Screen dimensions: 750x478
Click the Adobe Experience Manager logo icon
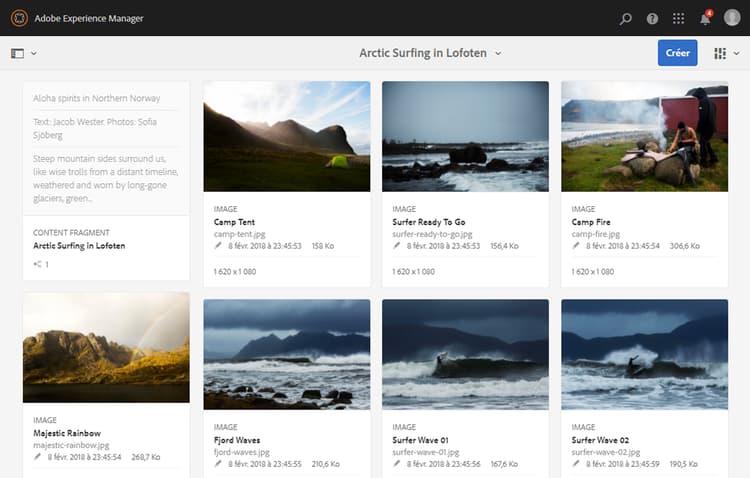click(19, 18)
